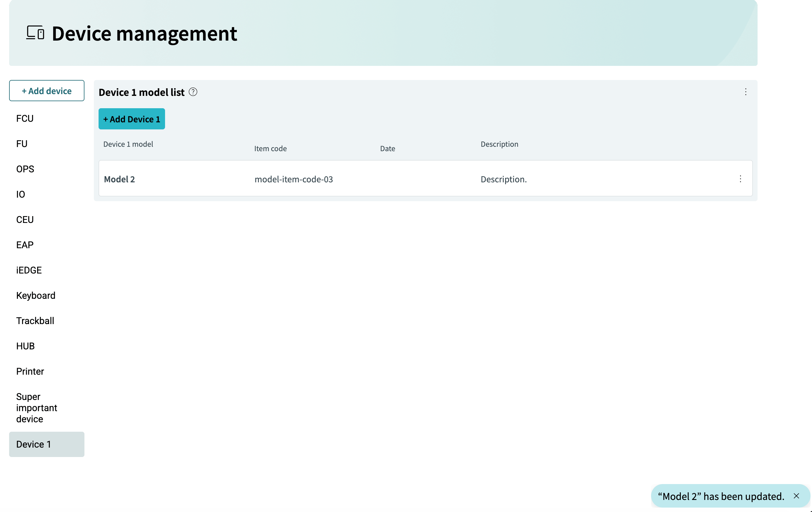Image resolution: width=812 pixels, height=512 pixels.
Task: Click the 'Model 2 has been updated' message
Action: (x=721, y=496)
